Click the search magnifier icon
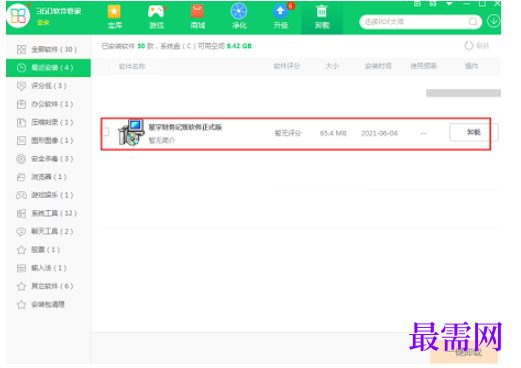Viewport: 521px width, 368px height. coord(473,22)
